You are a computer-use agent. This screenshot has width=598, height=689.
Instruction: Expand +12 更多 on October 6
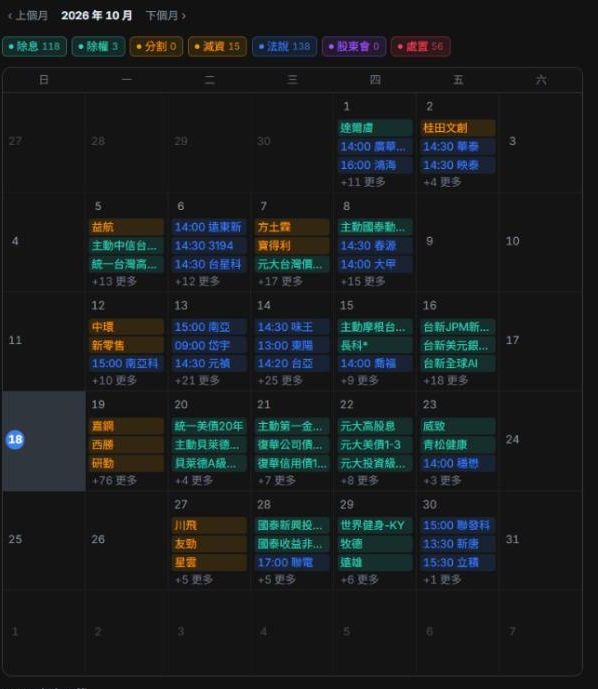[197, 281]
